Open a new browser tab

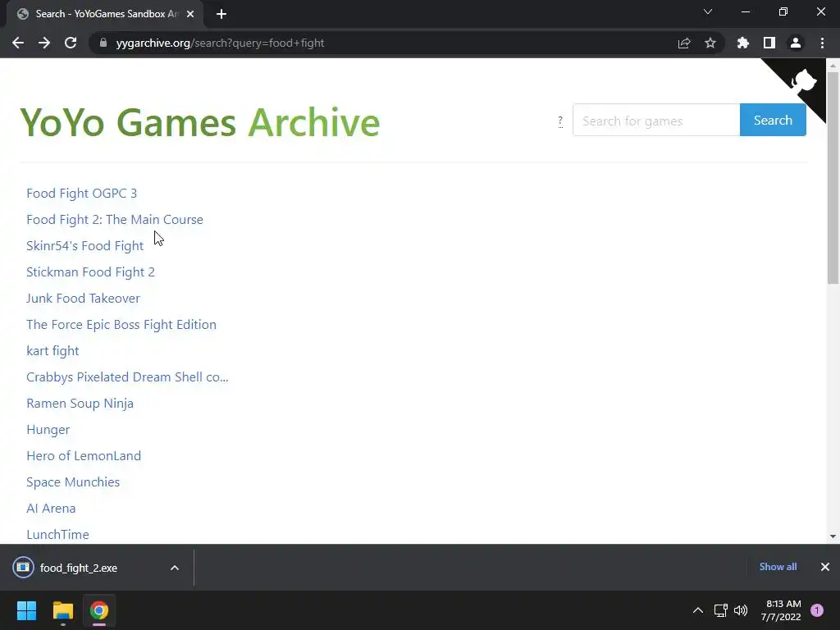click(221, 14)
